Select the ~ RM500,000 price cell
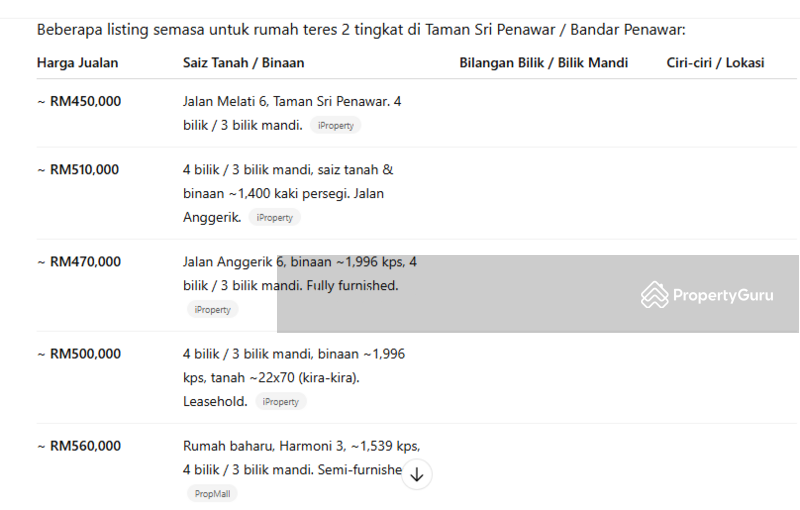This screenshot has width=800, height=510. click(x=79, y=354)
